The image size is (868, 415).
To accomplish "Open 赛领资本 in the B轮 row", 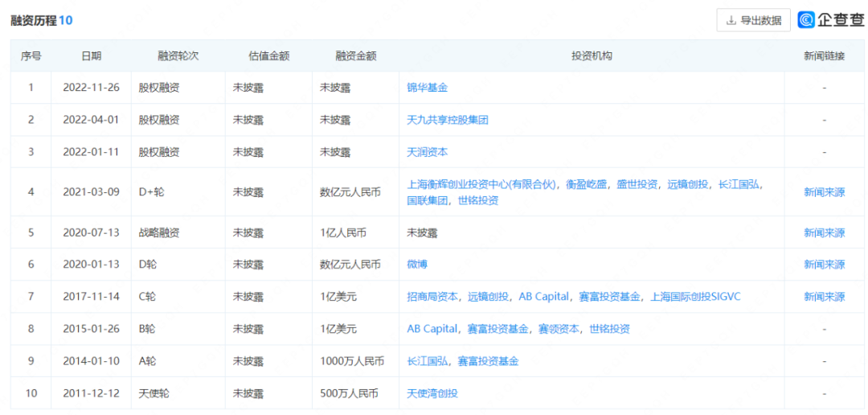I will 559,329.
